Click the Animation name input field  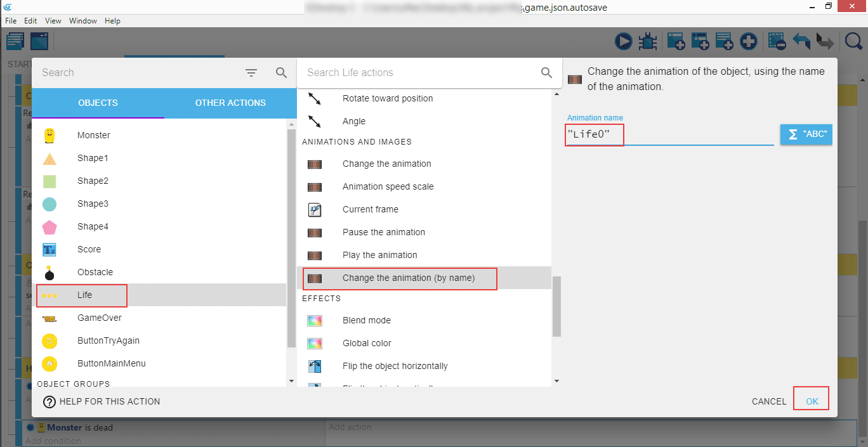pos(669,134)
